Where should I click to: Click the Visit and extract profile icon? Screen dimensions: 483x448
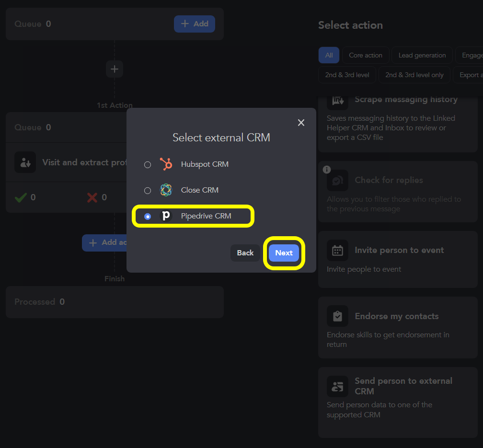click(25, 162)
